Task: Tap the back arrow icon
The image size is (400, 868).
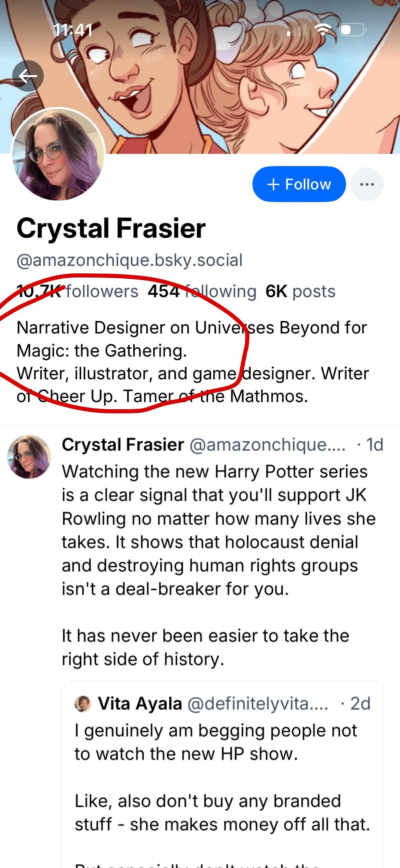Action: (x=28, y=76)
